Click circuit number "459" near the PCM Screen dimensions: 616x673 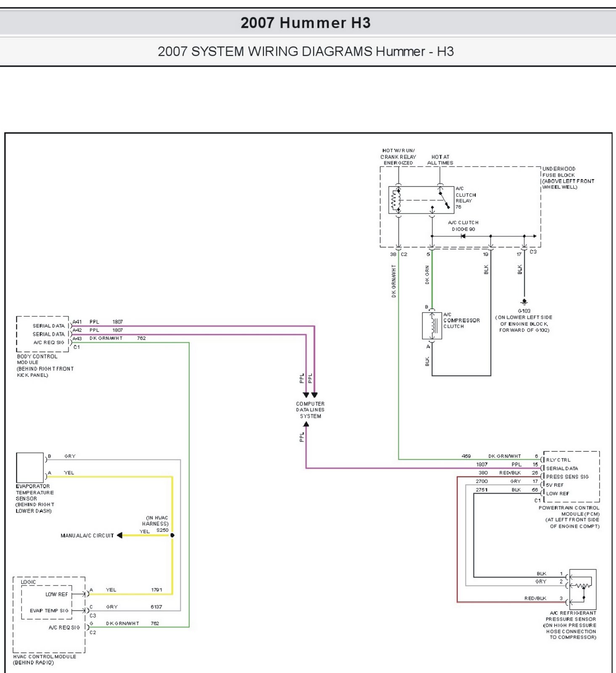tap(466, 456)
